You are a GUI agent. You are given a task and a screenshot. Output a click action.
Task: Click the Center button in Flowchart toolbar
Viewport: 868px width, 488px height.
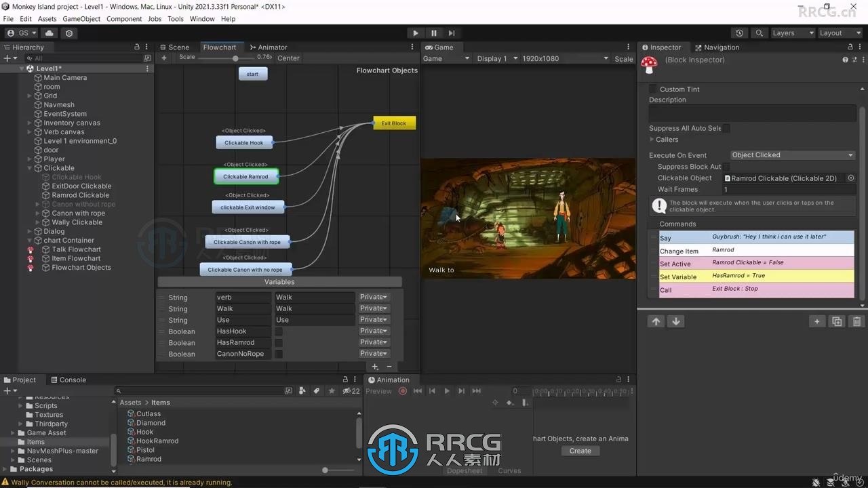coord(288,58)
